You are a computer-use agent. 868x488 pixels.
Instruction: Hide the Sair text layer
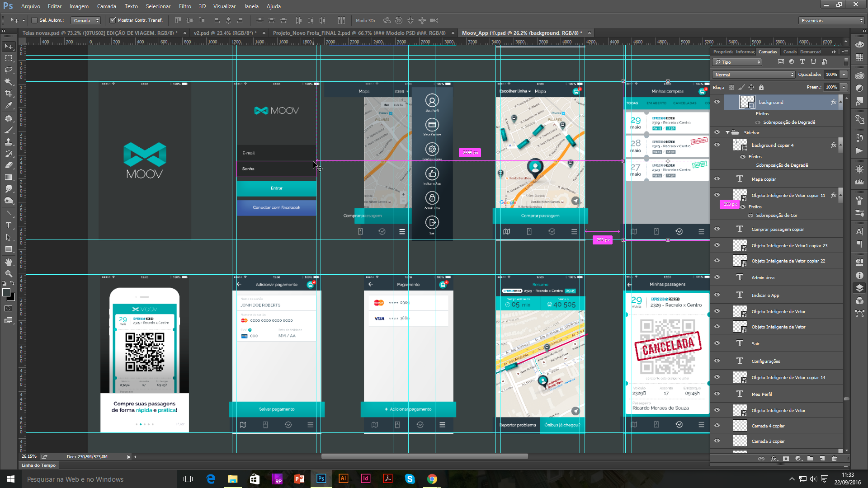point(717,343)
